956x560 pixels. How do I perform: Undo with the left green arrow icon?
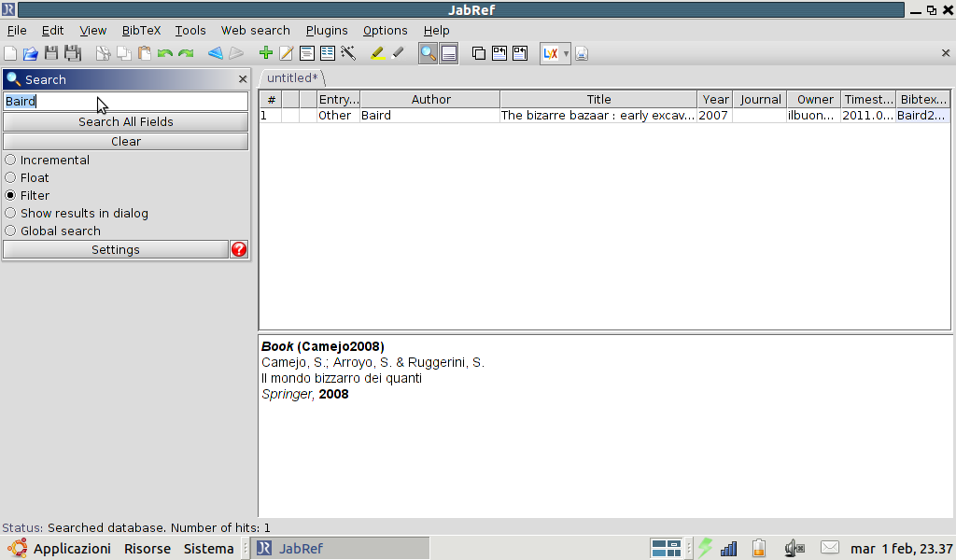[x=165, y=53]
